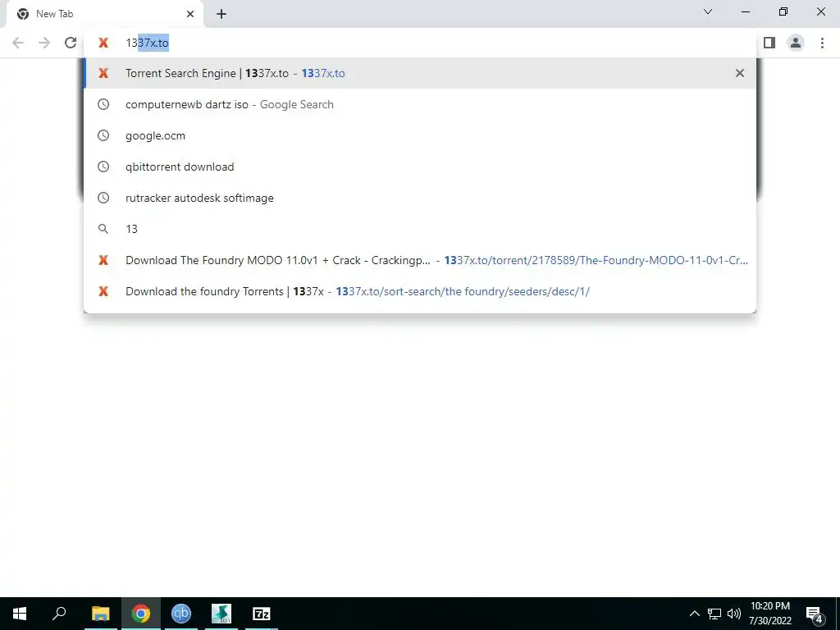This screenshot has height=630, width=840.
Task: Show hidden system tray icons
Action: (694, 614)
